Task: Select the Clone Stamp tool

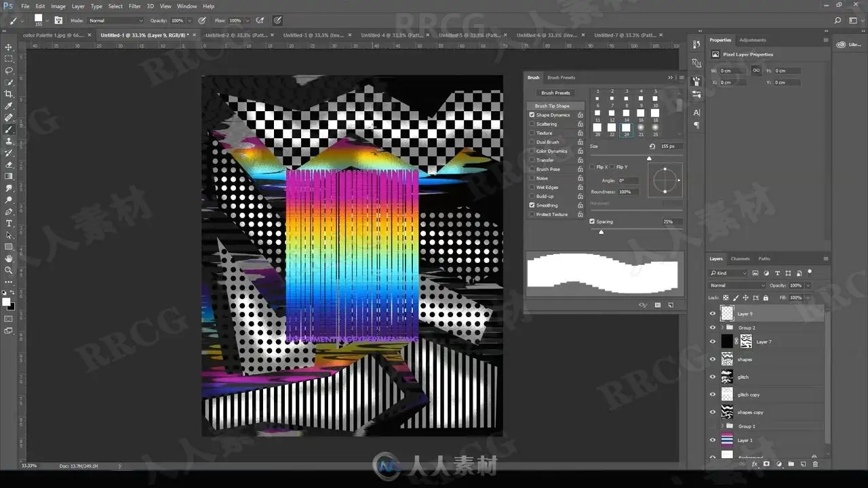Action: (9, 141)
